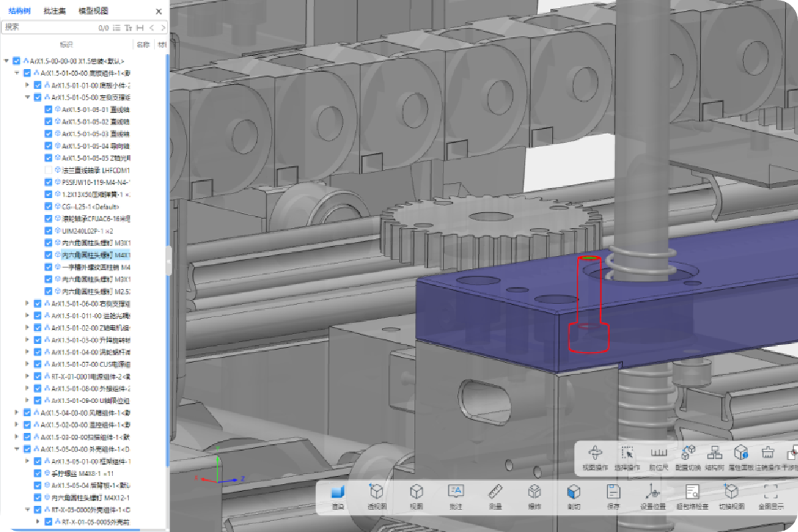Switch to the 批注集 tab

coord(54,11)
